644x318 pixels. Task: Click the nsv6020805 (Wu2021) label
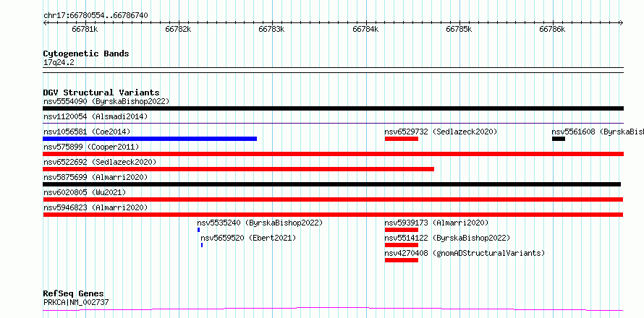[85, 192]
